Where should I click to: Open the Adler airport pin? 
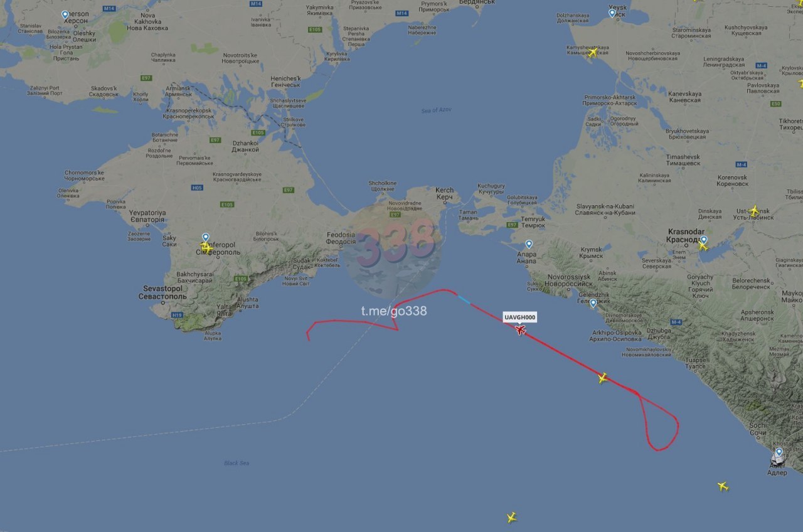coord(779,452)
